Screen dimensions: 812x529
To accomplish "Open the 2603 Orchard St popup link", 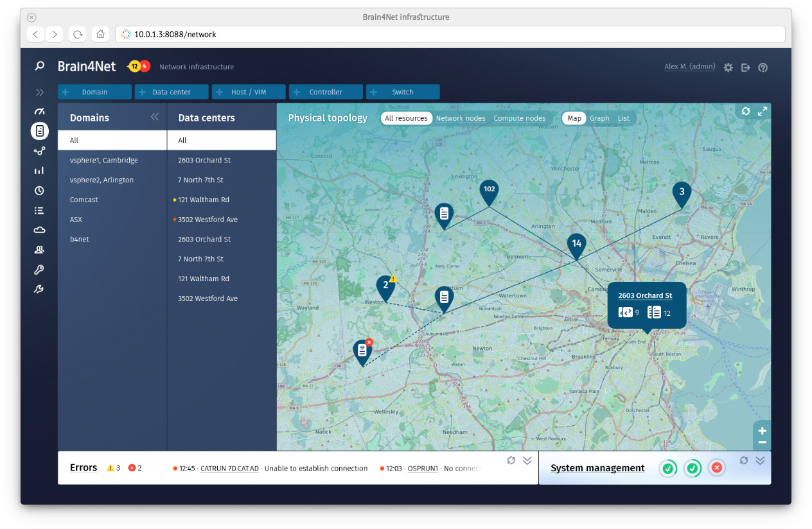I will (645, 295).
